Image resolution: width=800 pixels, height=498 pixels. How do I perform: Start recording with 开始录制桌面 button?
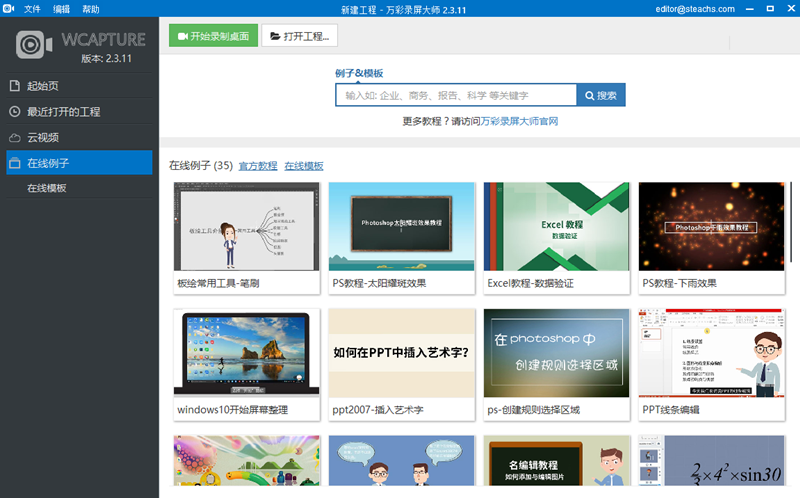(211, 36)
